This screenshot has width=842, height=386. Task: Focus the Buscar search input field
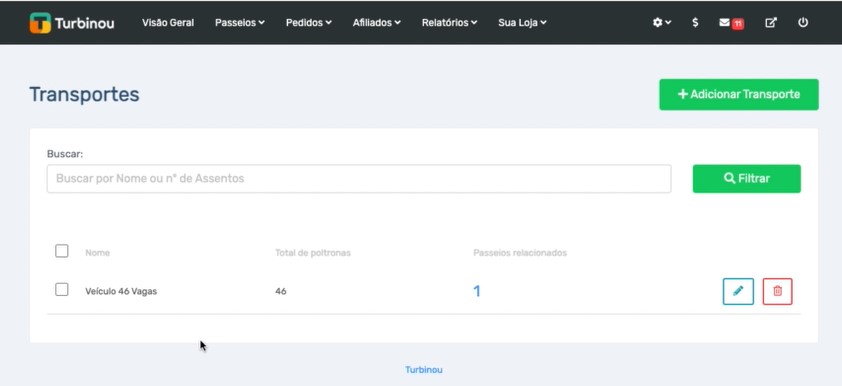(x=359, y=179)
